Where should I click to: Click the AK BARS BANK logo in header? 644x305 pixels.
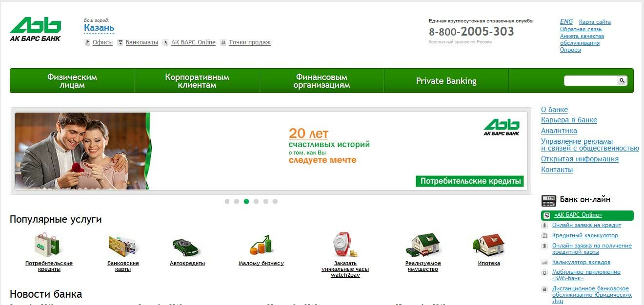pyautogui.click(x=35, y=30)
